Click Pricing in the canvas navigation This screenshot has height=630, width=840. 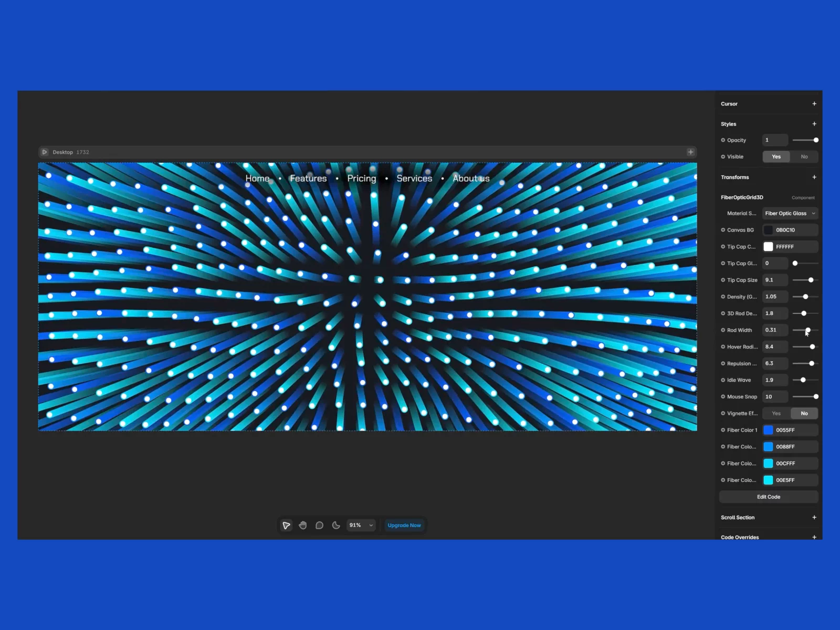(362, 178)
